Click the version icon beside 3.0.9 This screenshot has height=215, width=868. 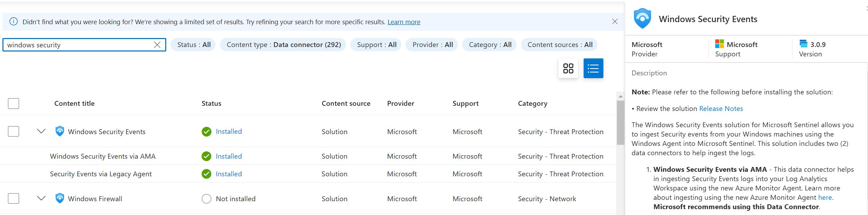[803, 44]
